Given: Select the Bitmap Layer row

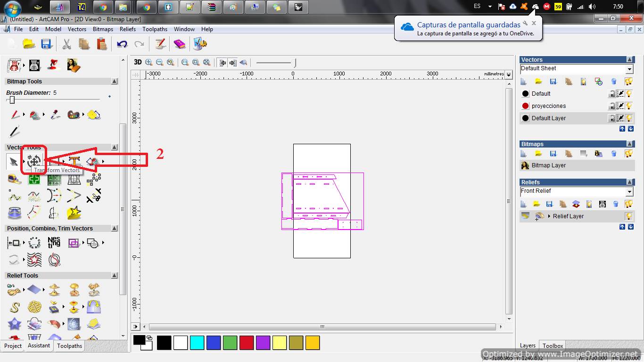Looking at the screenshot, I should (577, 165).
